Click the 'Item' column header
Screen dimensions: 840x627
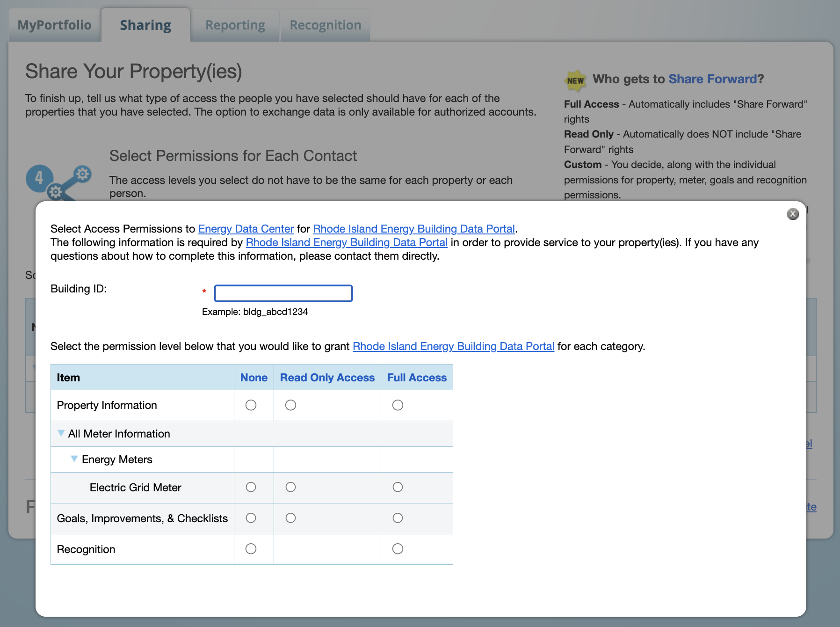point(68,378)
